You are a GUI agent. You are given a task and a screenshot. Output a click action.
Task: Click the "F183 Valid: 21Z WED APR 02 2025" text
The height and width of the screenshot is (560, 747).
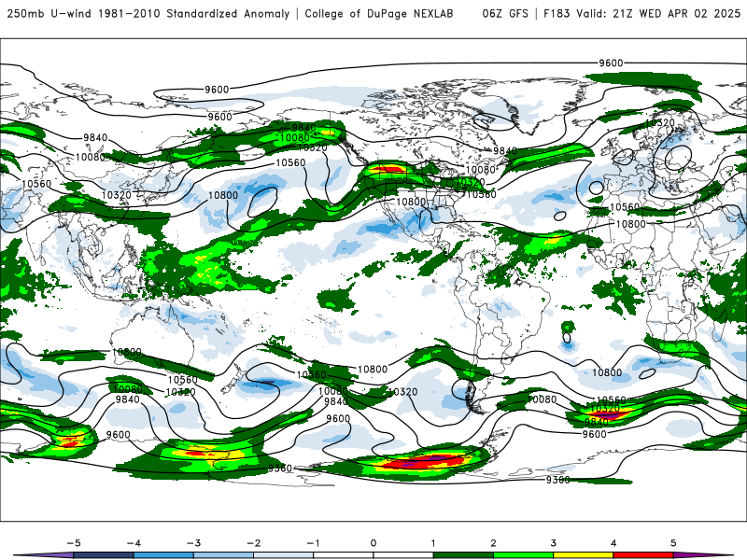tap(641, 14)
